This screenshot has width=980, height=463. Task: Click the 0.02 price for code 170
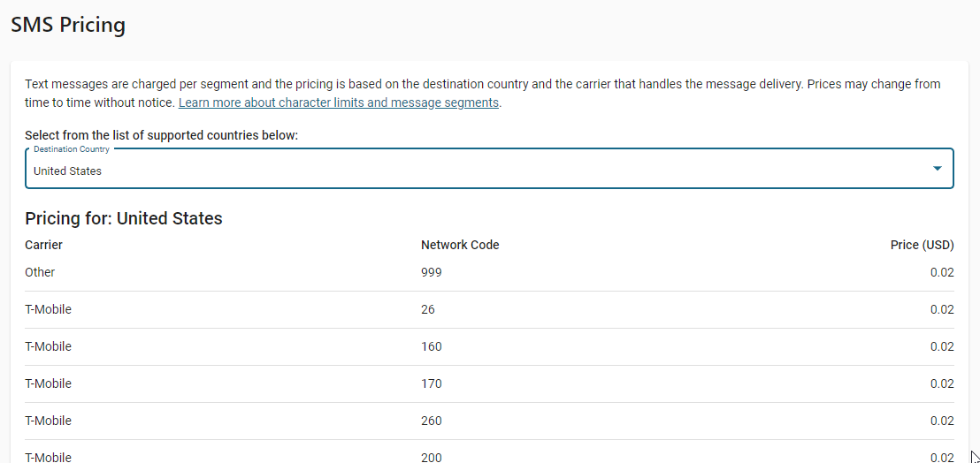pos(942,383)
